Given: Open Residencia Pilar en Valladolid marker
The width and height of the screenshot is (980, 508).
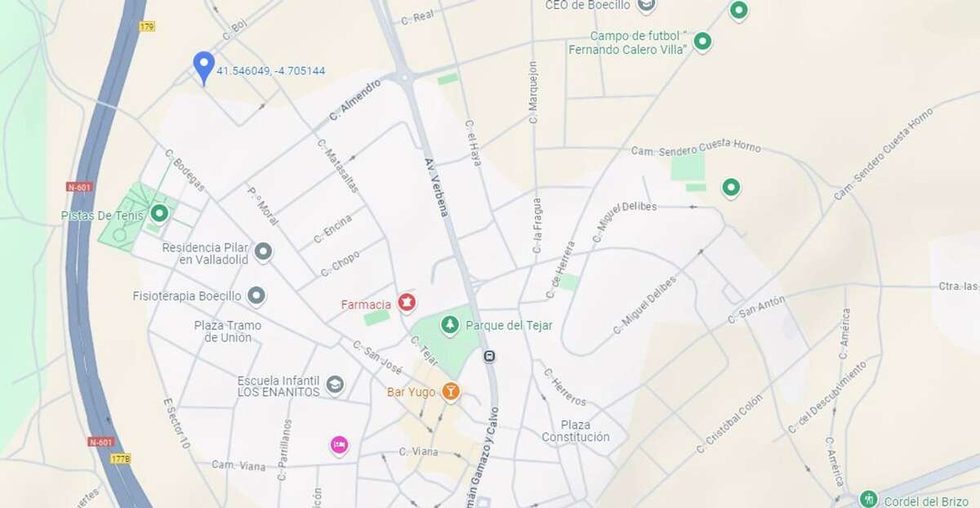Looking at the screenshot, I should click(x=263, y=252).
